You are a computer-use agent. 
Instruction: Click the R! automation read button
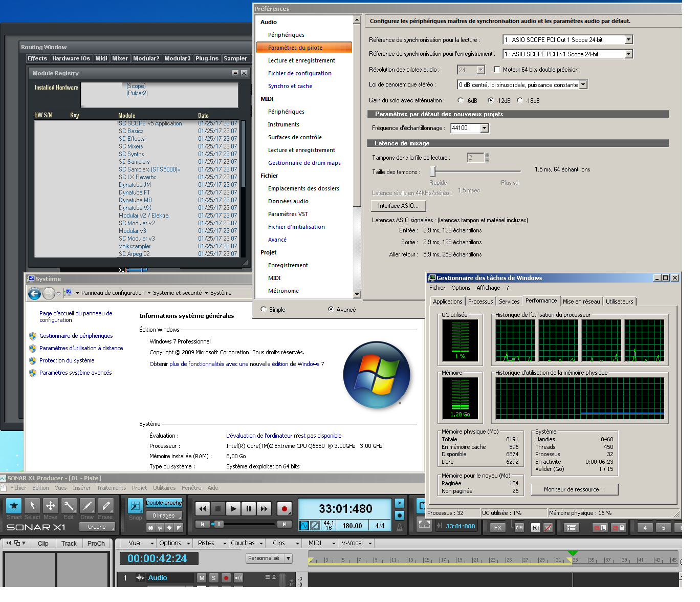point(535,528)
